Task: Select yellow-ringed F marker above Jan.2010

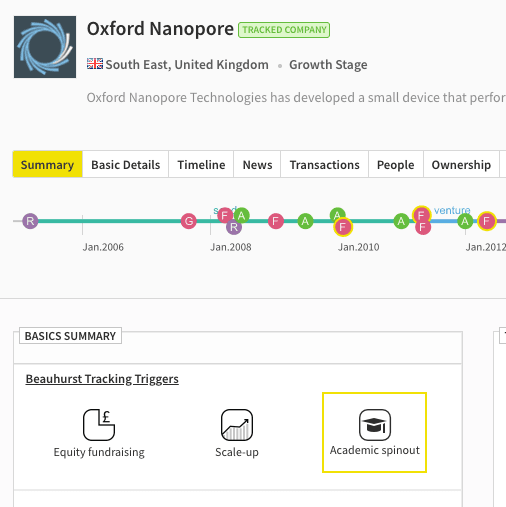Action: (x=343, y=227)
